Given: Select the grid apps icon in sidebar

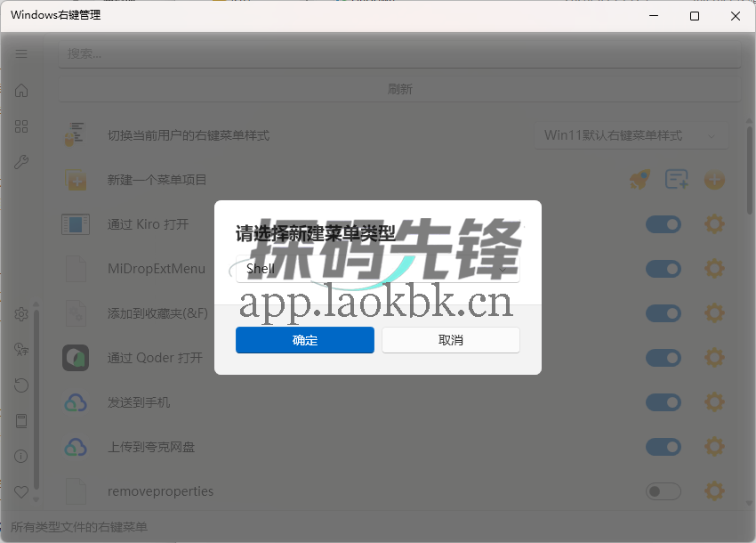Looking at the screenshot, I should [21, 126].
